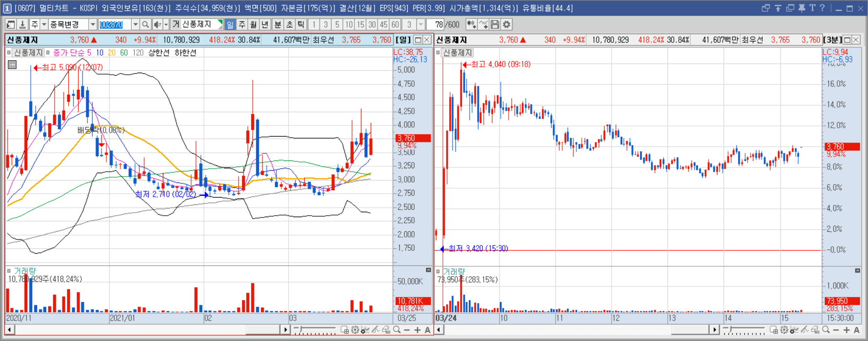Select the 주 (weekly) period toggle
The height and width of the screenshot is (341, 868).
click(242, 24)
